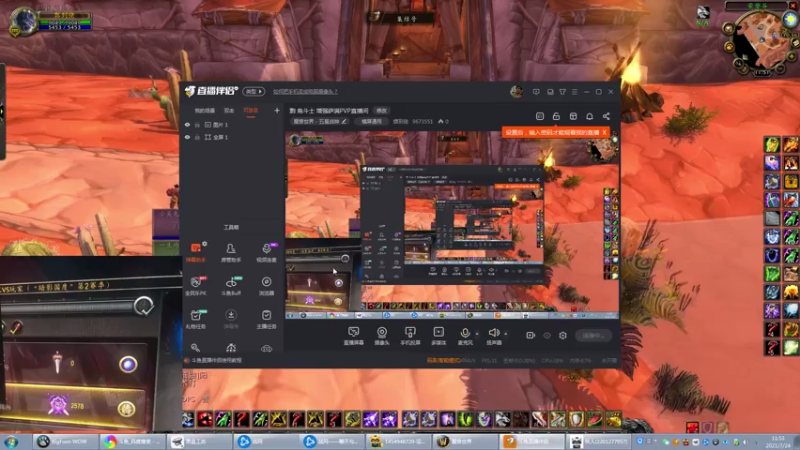Dismiss the orange password tooltip
The width and height of the screenshot is (800, 450).
coord(604,132)
